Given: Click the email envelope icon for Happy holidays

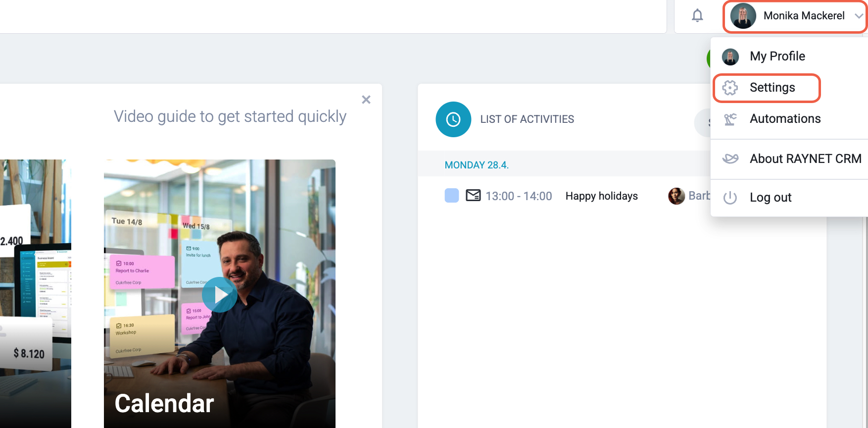Looking at the screenshot, I should [x=473, y=196].
